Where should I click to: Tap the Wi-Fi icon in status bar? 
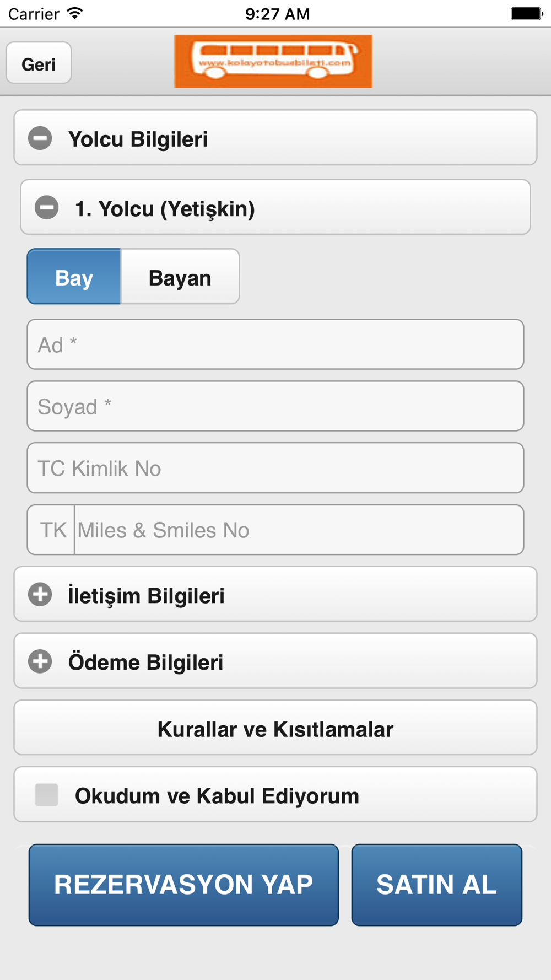click(x=75, y=13)
